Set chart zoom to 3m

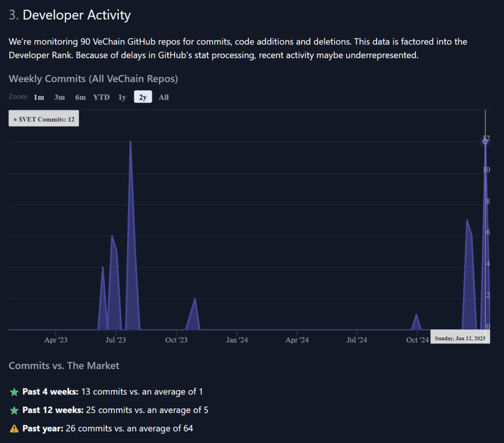[x=60, y=97]
